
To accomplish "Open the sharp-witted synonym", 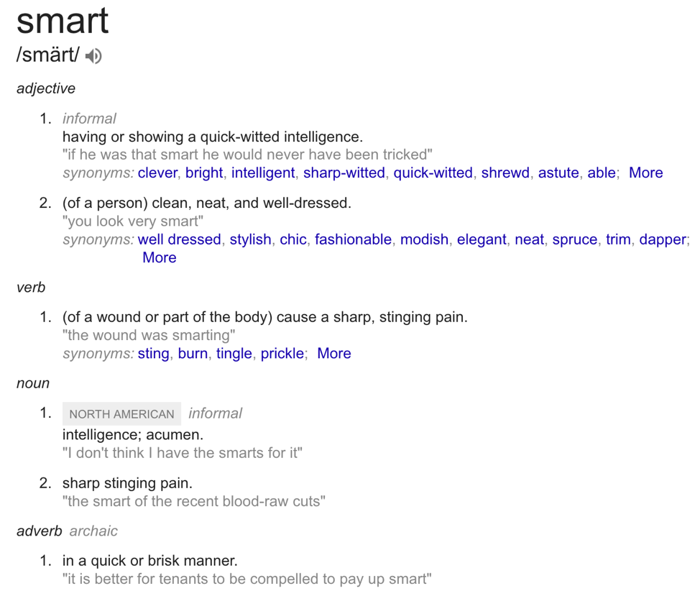I will (344, 173).
